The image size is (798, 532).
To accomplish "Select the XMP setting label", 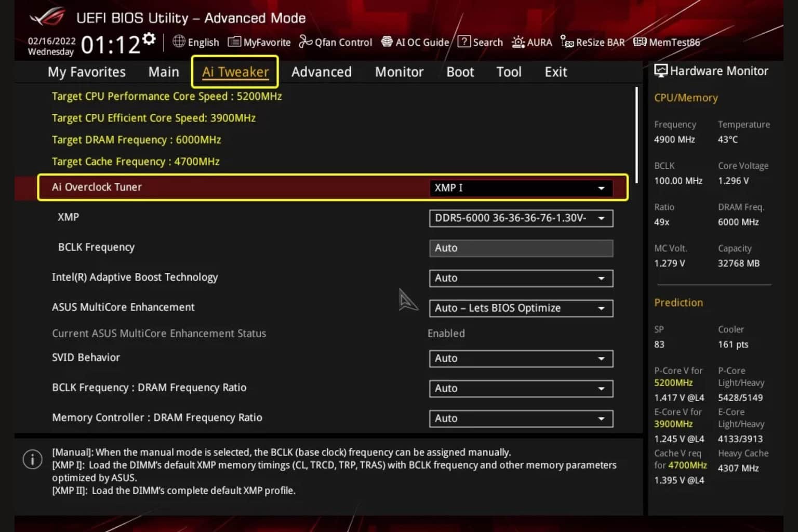I will (x=69, y=217).
